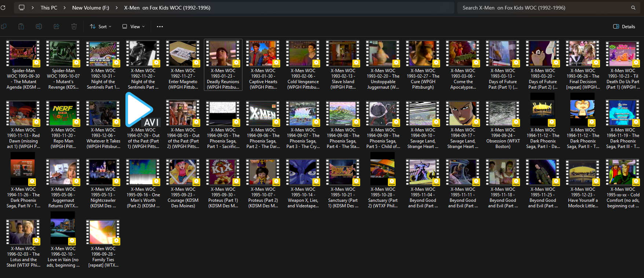
Task: Select the 1995-09-23 Courage thumbnail
Action: (183, 172)
